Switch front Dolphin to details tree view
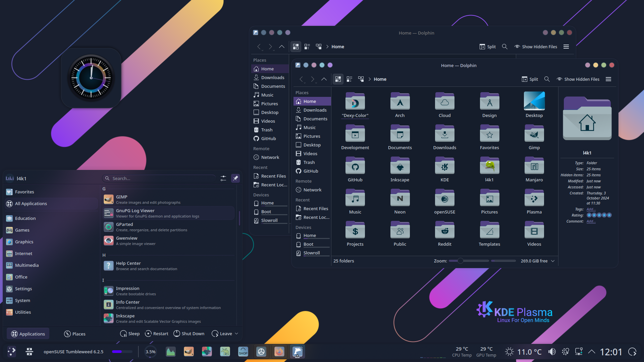This screenshot has width=644, height=362. [361, 79]
